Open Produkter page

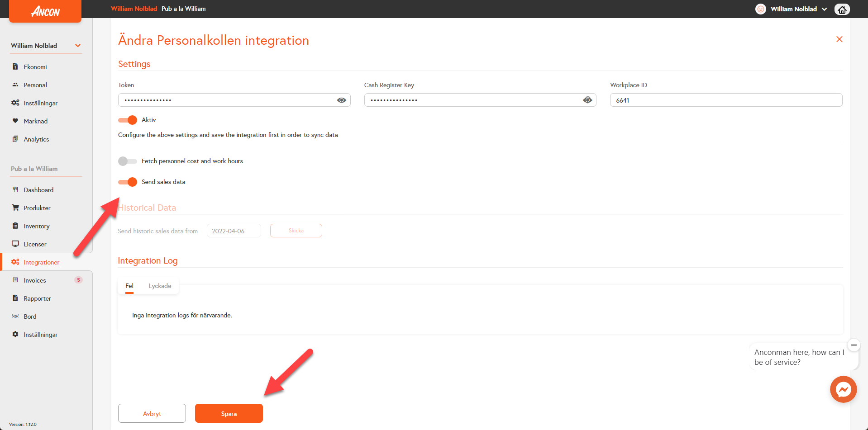click(37, 208)
